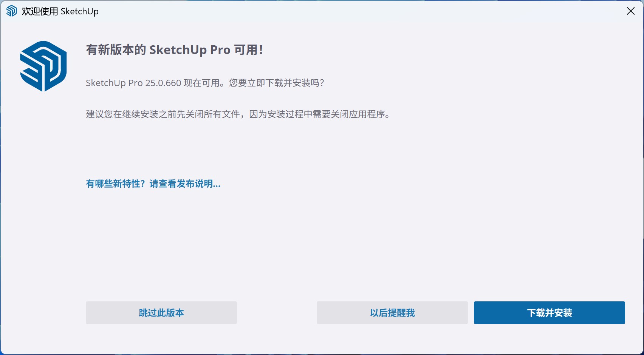644x355 pixels.
Task: Close the 欢迎使用 SketchUp dialog
Action: click(630, 11)
